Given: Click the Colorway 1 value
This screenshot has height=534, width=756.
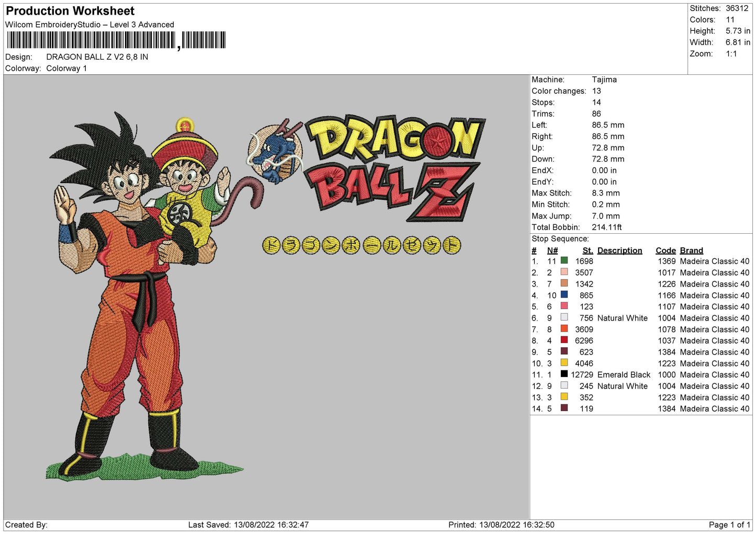Looking at the screenshot, I should pos(66,69).
